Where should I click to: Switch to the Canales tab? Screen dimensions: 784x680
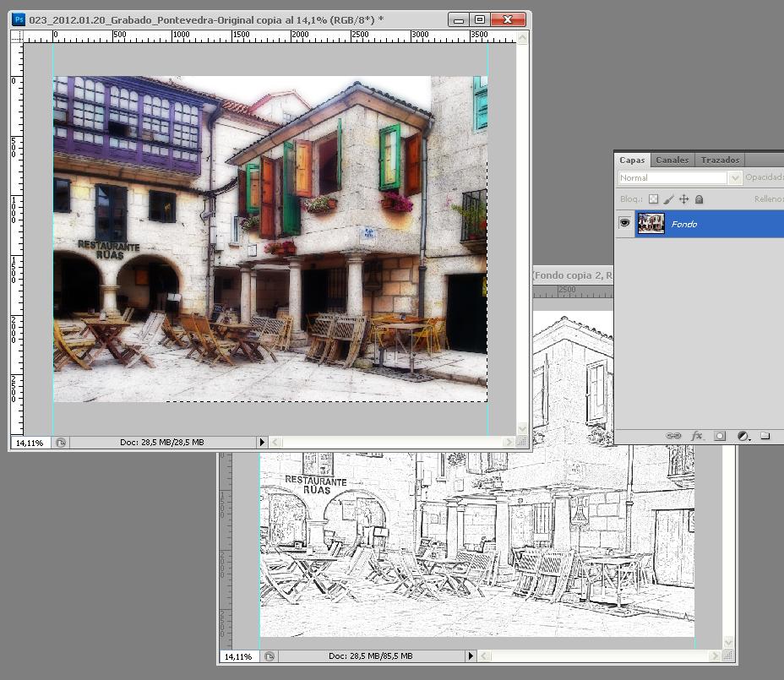tap(672, 160)
